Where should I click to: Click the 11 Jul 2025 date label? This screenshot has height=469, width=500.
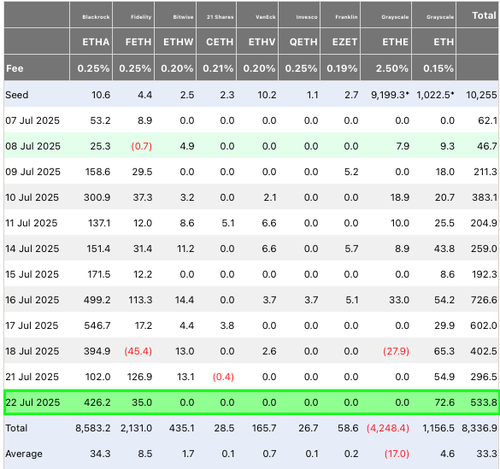31,223
